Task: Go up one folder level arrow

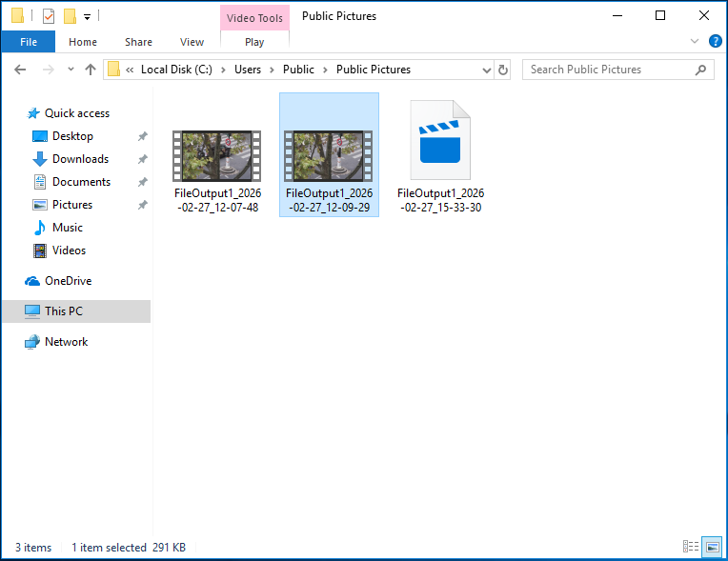Action: pos(91,70)
